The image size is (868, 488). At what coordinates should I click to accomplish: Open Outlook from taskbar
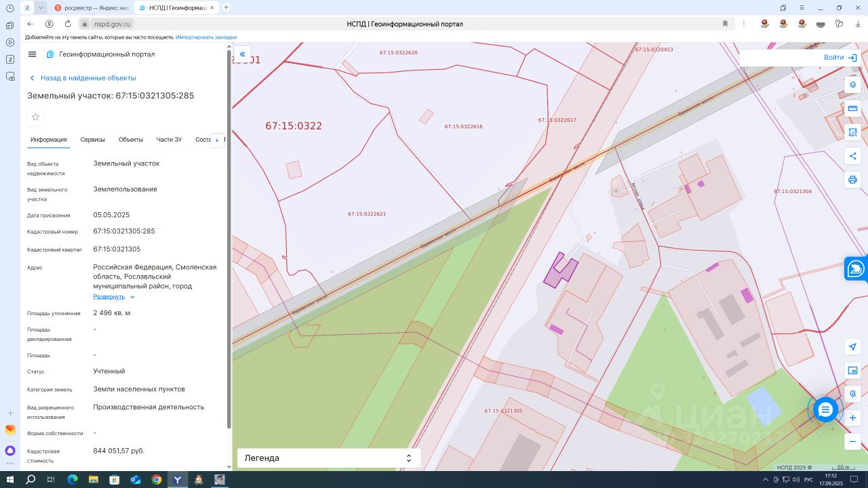pyautogui.click(x=136, y=480)
